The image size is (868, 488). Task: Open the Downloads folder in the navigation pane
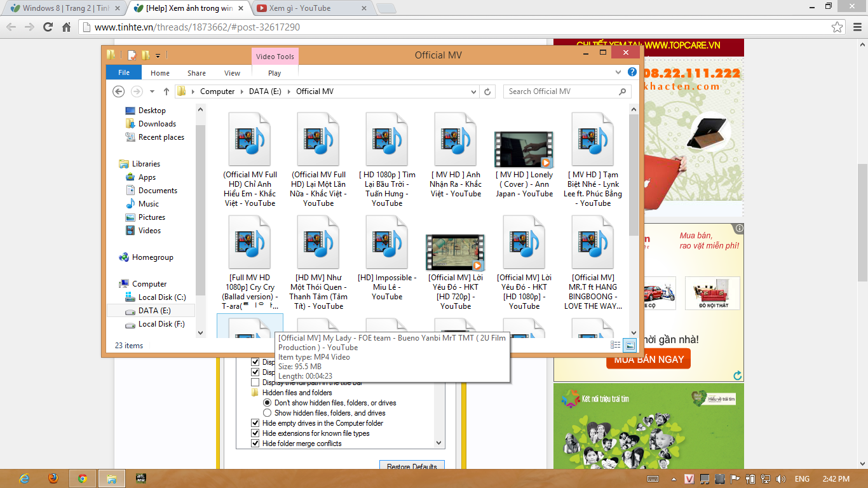point(157,124)
